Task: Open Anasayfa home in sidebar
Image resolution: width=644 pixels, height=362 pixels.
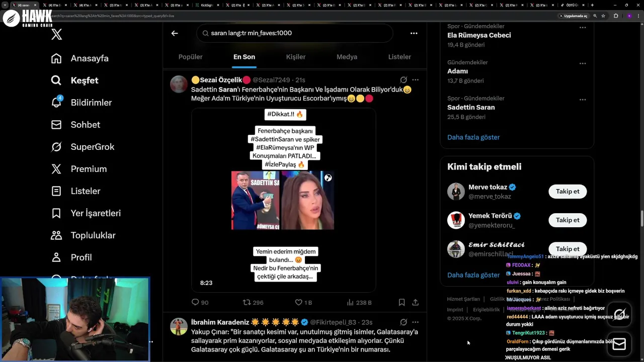Action: coord(80,58)
